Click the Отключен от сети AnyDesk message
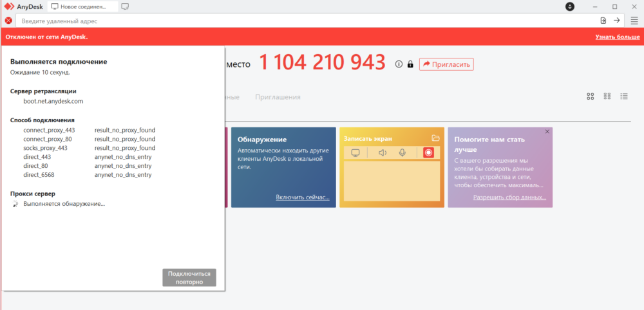Image resolution: width=644 pixels, height=310 pixels. point(46,37)
